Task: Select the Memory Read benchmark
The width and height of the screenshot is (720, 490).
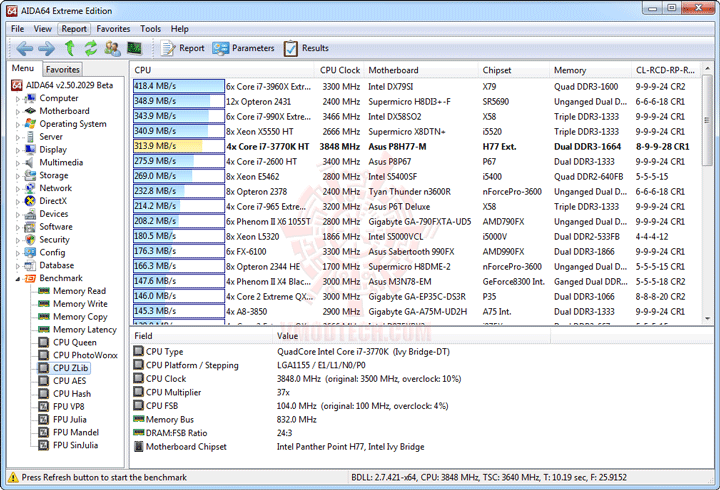Action: [79, 291]
